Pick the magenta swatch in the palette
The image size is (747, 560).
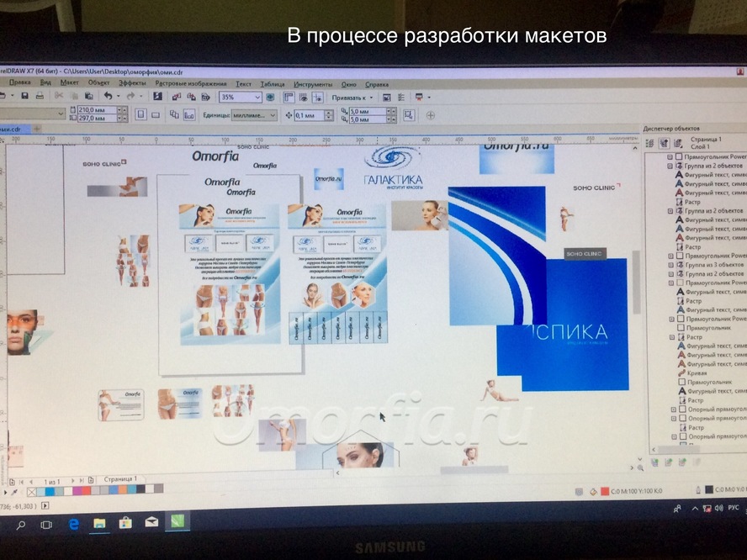[x=77, y=490]
